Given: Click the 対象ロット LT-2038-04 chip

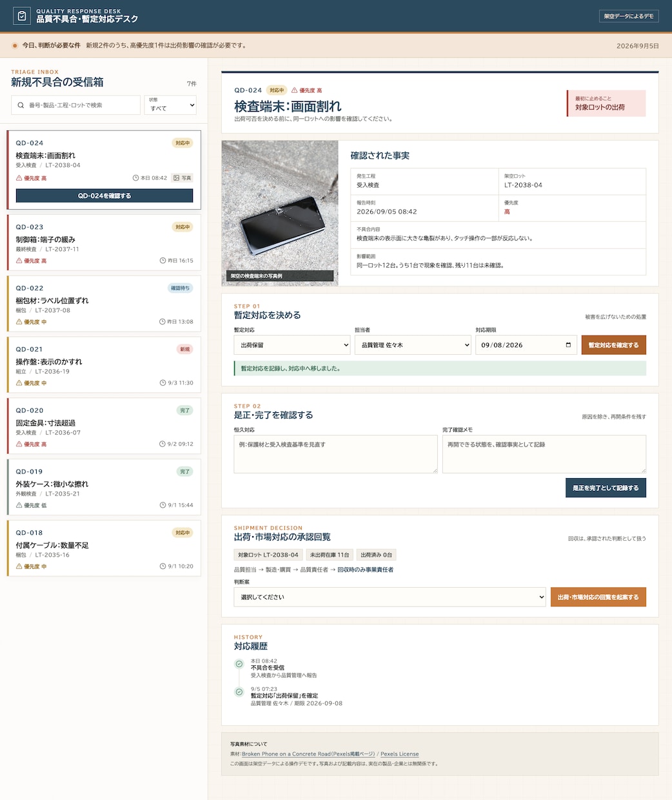Looking at the screenshot, I should 268,555.
